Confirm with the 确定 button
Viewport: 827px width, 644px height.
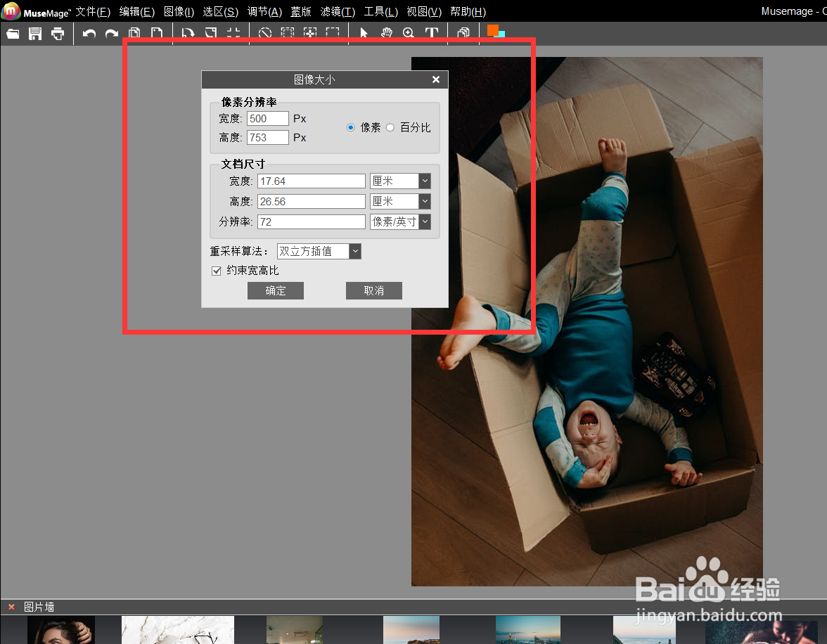(276, 290)
